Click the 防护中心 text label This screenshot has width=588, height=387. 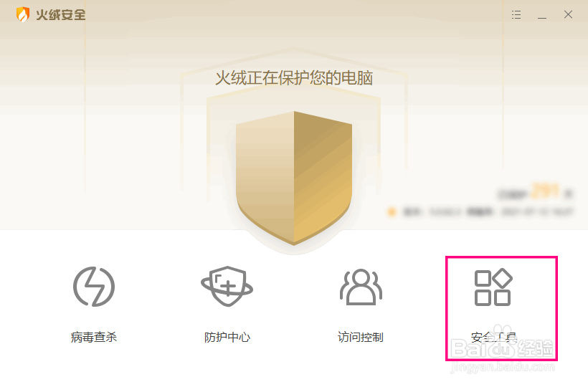pos(227,337)
